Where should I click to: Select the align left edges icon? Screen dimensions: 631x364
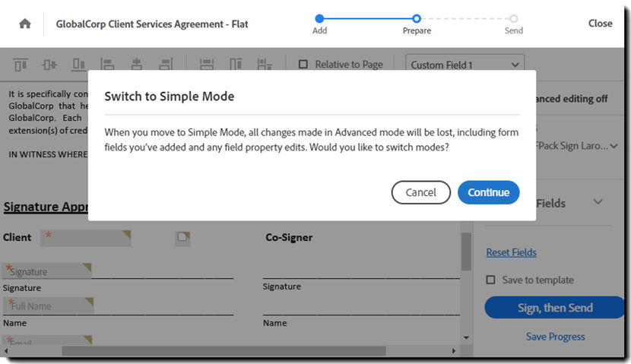[x=107, y=65]
